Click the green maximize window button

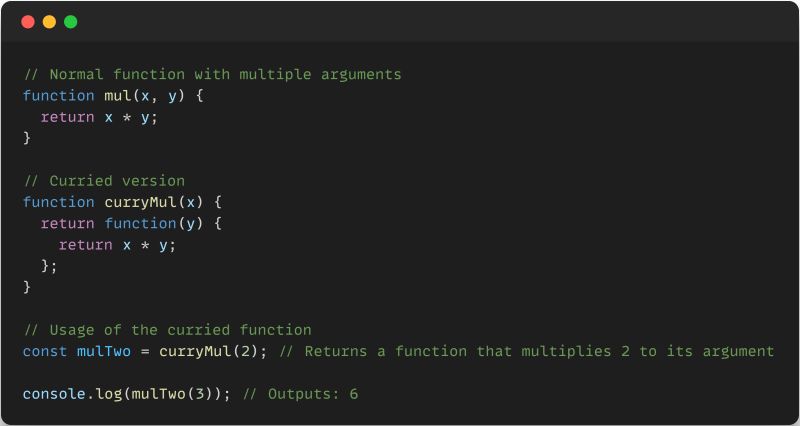[x=71, y=22]
